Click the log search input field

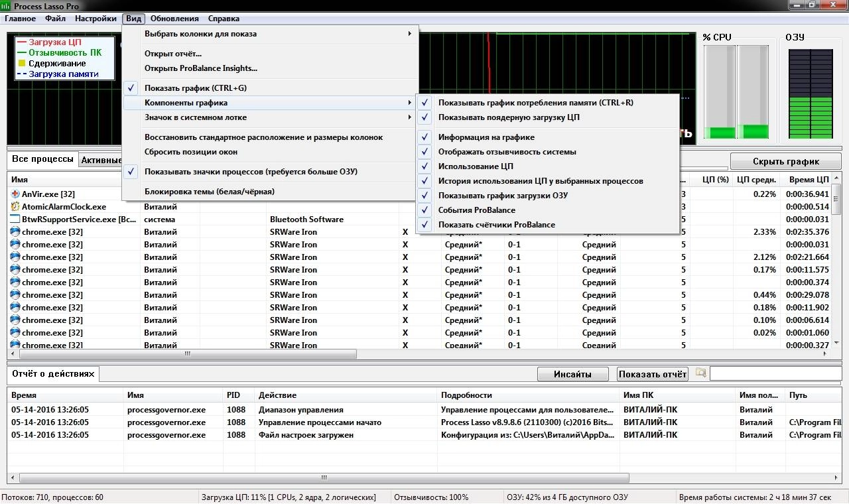pos(775,374)
